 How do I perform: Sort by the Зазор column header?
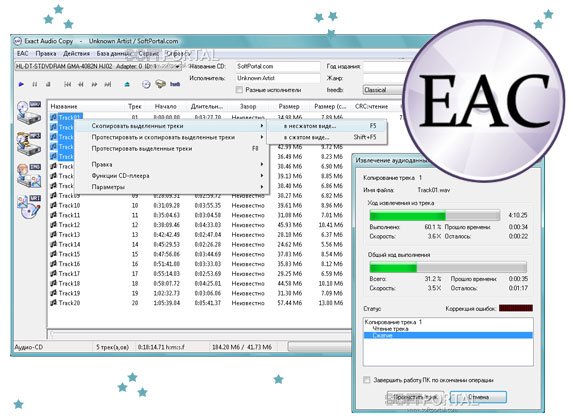click(x=248, y=107)
